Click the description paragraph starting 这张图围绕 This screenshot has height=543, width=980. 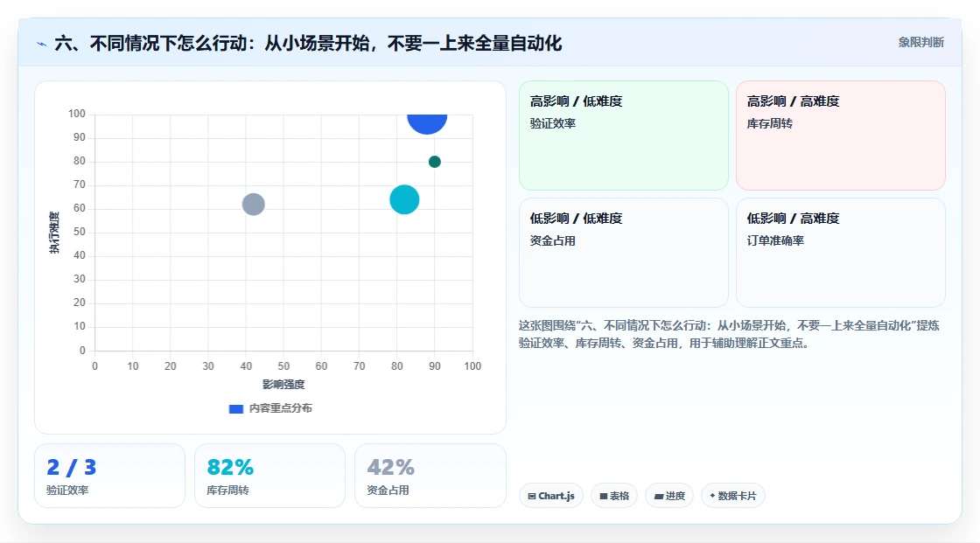[x=729, y=334]
